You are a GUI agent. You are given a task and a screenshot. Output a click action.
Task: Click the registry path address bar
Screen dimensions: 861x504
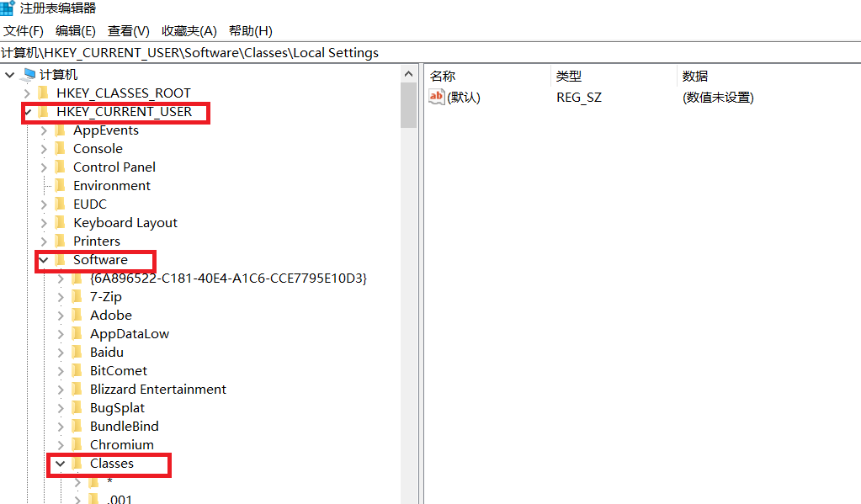pos(421,52)
